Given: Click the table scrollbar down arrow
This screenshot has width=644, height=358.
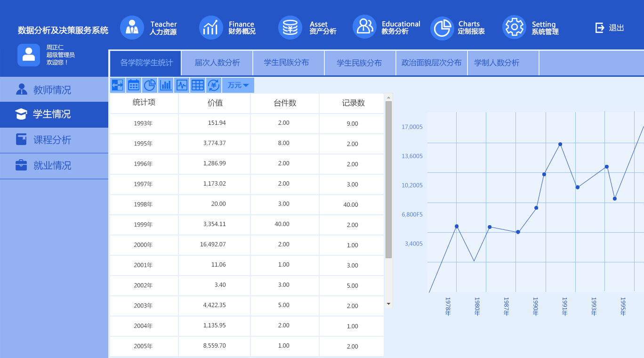Looking at the screenshot, I should tap(388, 304).
